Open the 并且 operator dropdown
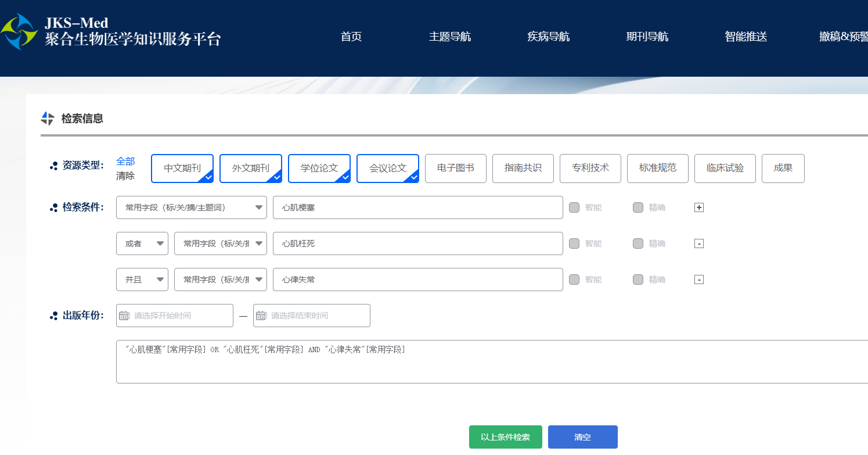The image size is (868, 455). point(142,280)
